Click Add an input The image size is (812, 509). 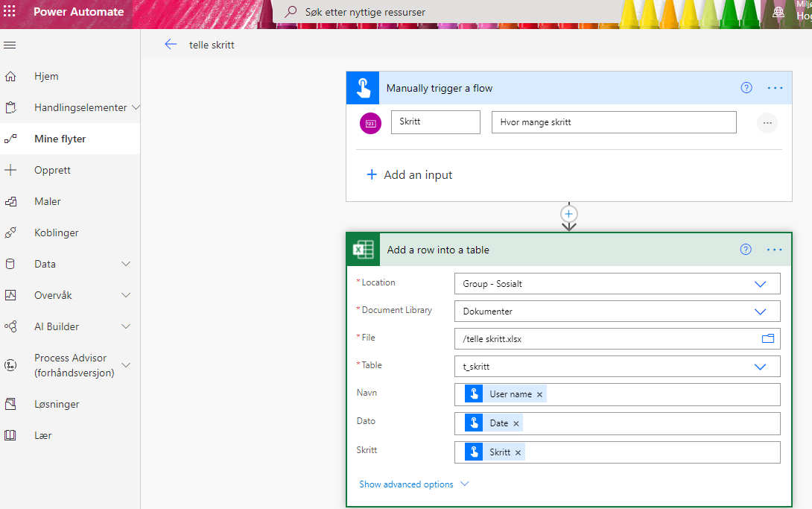[409, 175]
